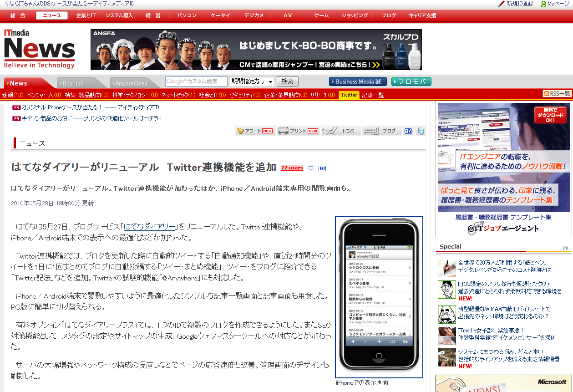Open ショッピング navigation item

coord(355,15)
